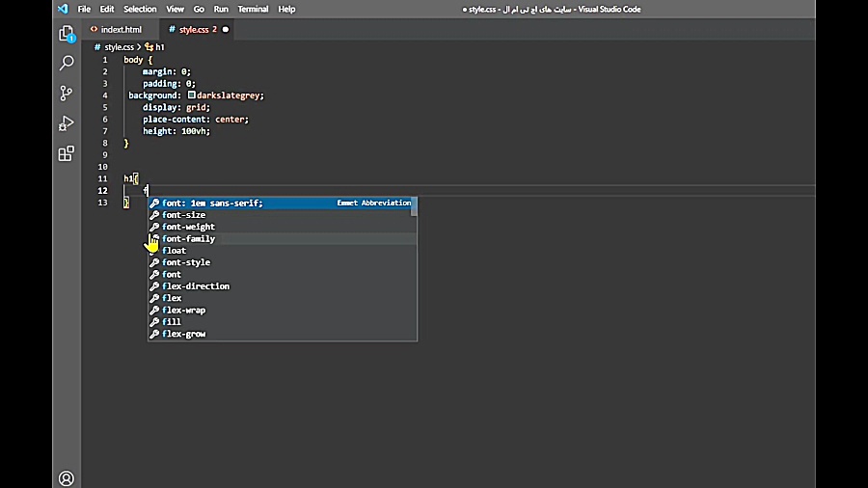
Task: Click the VS Code logo icon
Action: pyautogui.click(x=63, y=9)
